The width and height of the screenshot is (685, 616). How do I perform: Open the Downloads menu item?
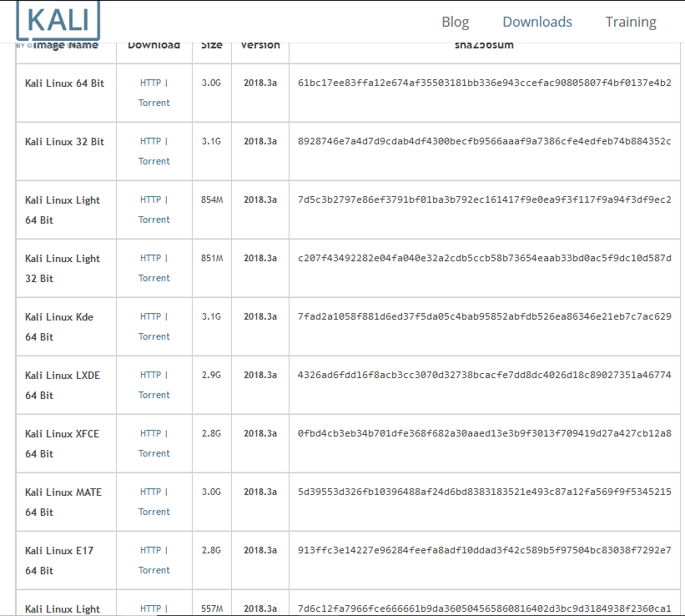(x=537, y=22)
